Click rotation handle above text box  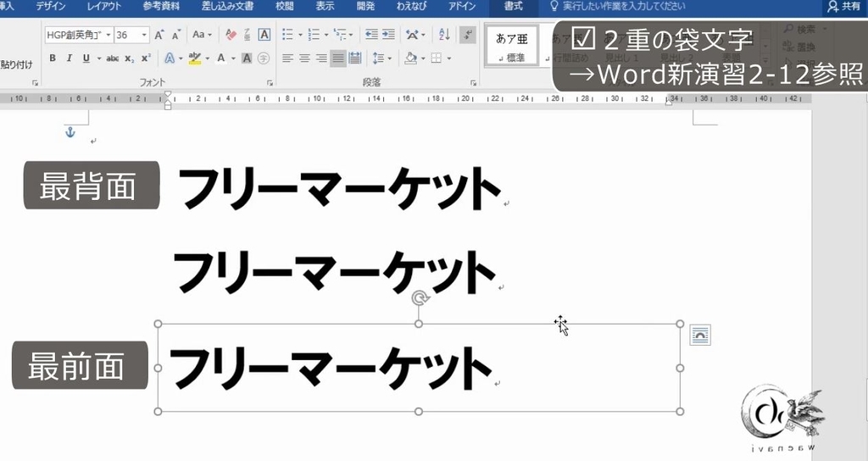coord(419,299)
